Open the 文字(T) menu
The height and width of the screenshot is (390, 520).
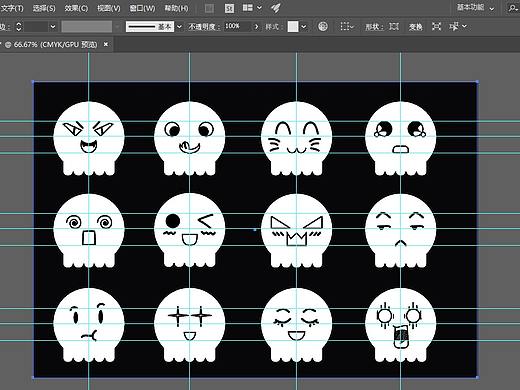click(x=12, y=8)
